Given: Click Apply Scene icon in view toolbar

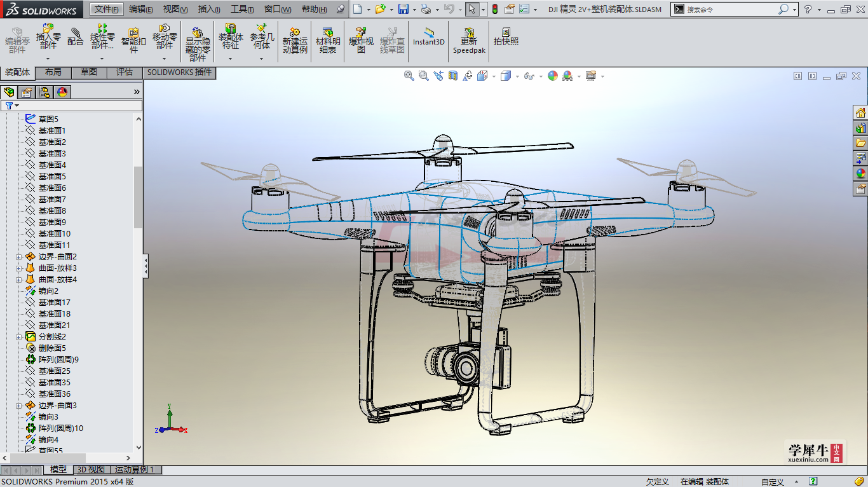Looking at the screenshot, I should [567, 76].
